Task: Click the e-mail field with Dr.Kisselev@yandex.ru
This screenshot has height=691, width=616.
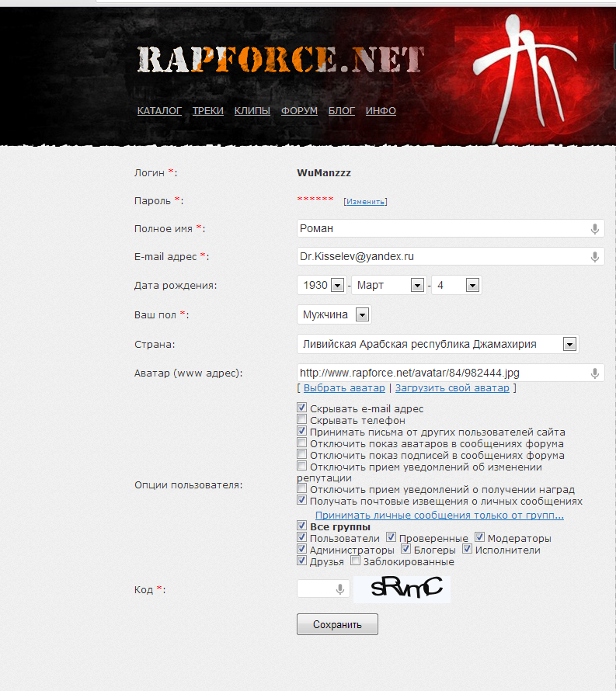Action: [x=451, y=256]
